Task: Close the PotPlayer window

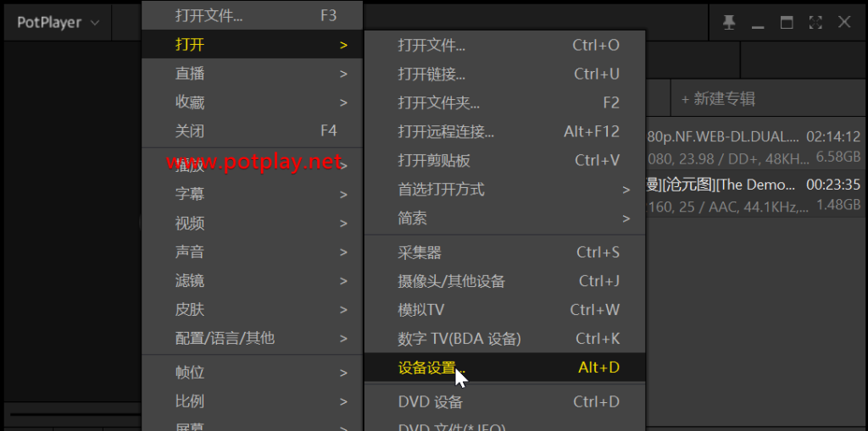Action: point(844,22)
